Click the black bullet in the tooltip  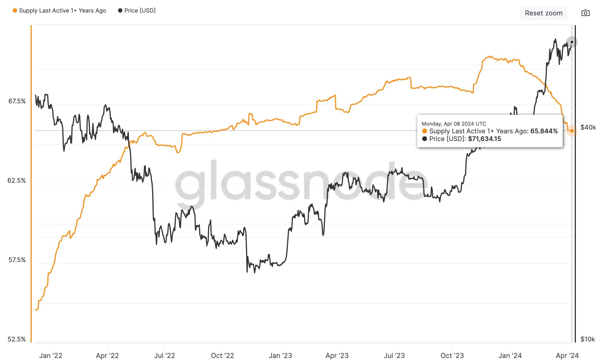[425, 139]
